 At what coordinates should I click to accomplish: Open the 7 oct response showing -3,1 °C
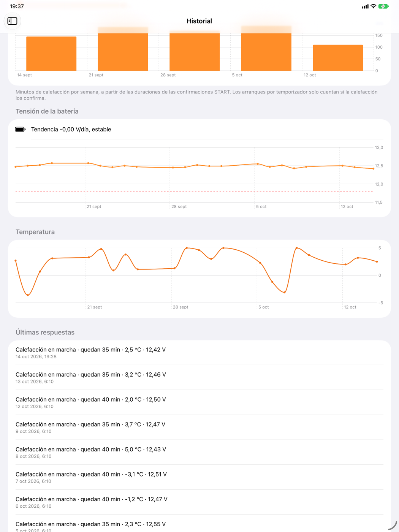tap(199, 477)
